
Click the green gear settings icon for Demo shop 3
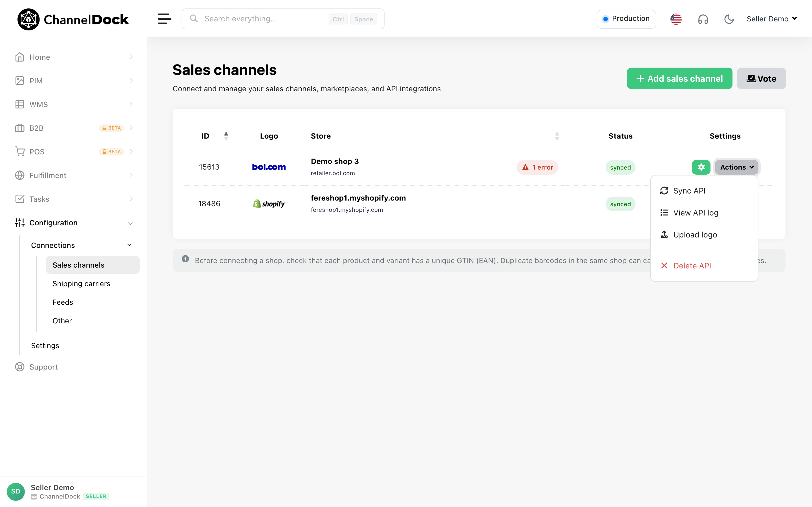click(701, 167)
